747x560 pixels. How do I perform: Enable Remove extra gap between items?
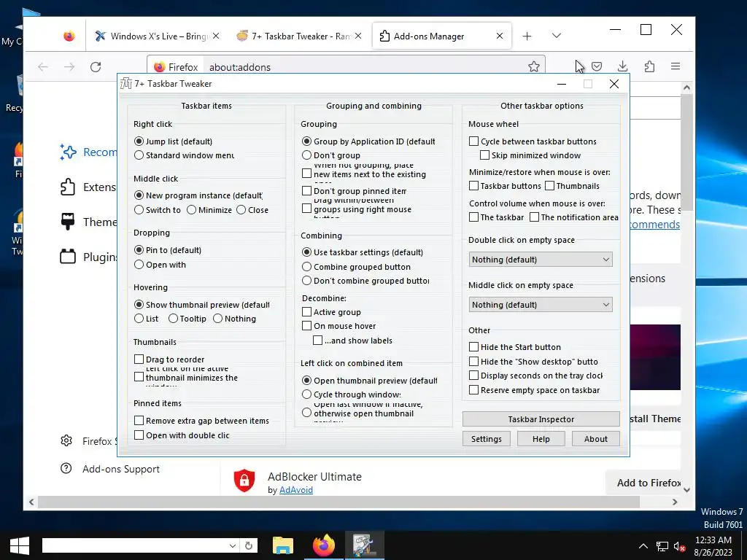click(139, 421)
